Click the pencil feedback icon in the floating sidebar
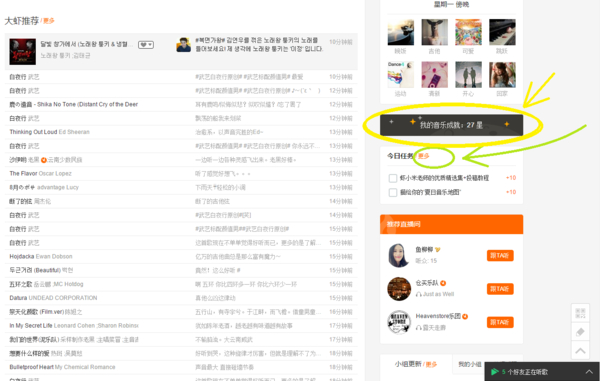Screen dimensions: 600x381 [x=580, y=332]
